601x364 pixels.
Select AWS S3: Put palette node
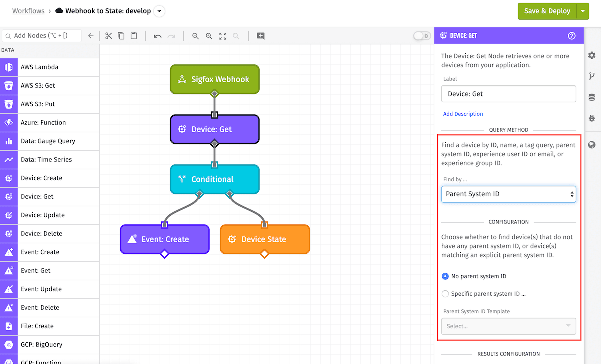(x=50, y=104)
